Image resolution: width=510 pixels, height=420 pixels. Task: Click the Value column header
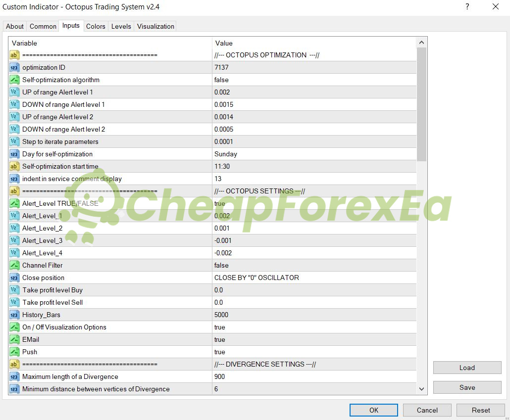314,43
